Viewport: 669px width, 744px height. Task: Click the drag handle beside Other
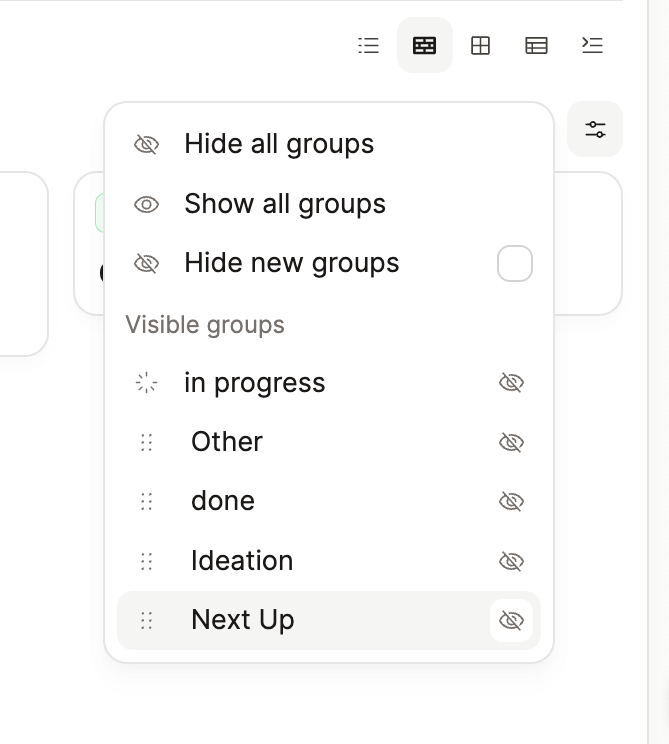point(146,442)
